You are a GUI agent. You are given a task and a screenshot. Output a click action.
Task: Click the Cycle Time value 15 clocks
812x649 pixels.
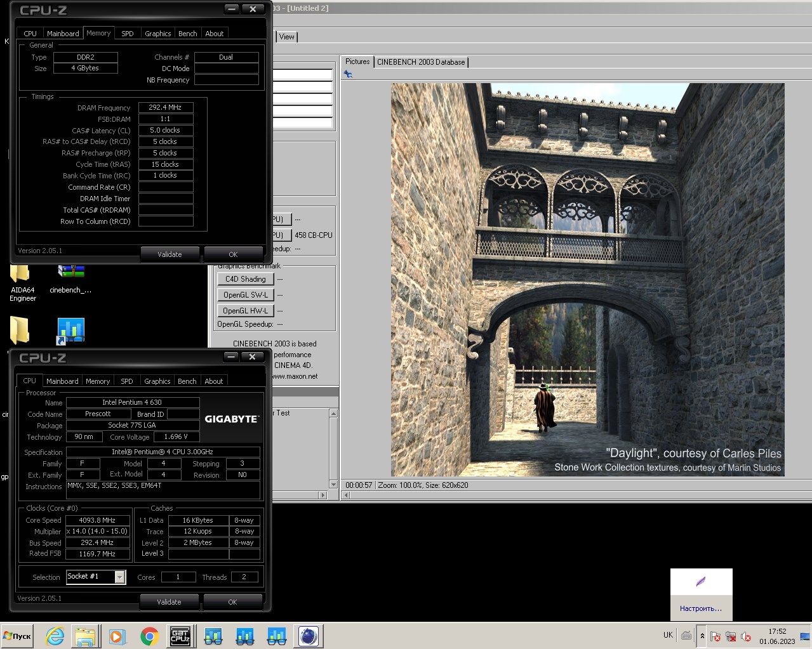click(166, 164)
